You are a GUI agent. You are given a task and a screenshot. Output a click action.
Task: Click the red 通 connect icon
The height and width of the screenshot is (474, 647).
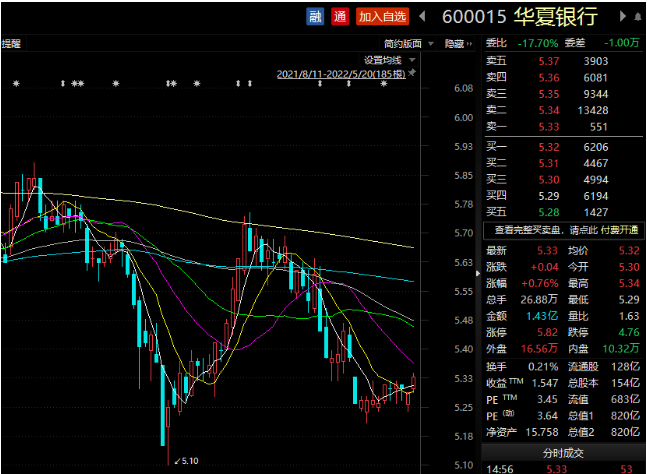tap(340, 16)
